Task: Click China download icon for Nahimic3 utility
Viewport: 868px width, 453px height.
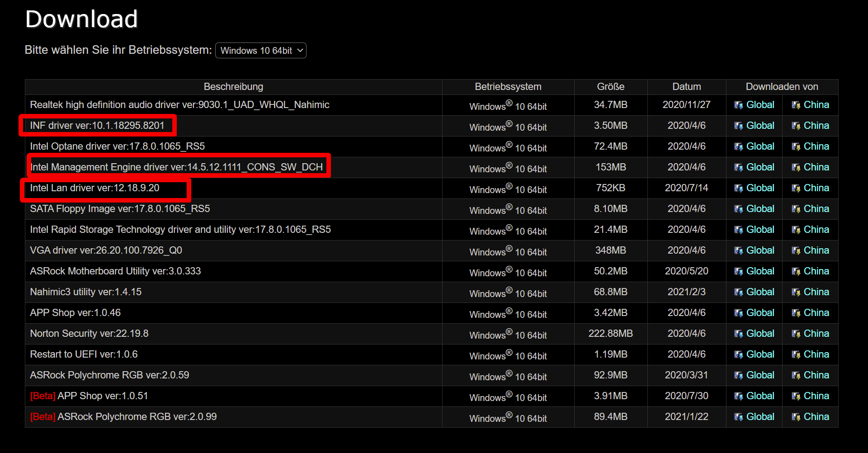Action: 796,292
